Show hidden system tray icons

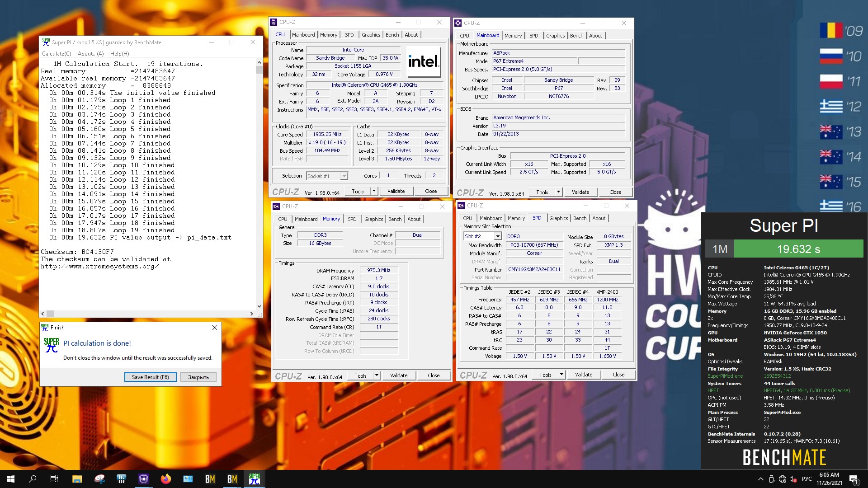pyautogui.click(x=760, y=479)
